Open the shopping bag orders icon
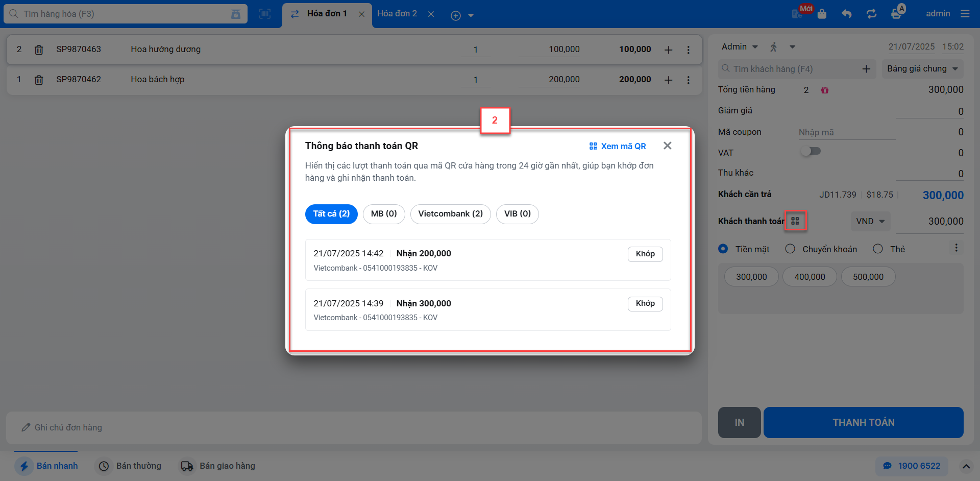 pyautogui.click(x=822, y=14)
